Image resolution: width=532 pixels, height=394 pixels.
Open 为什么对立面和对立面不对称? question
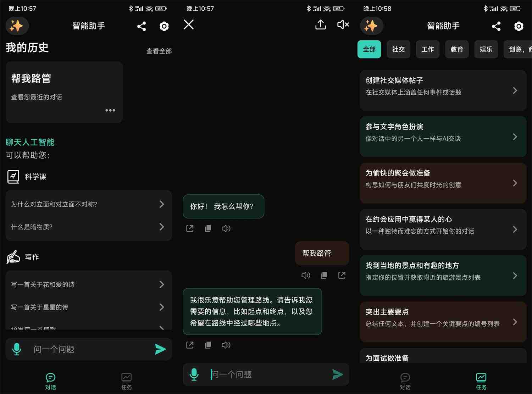coord(89,204)
